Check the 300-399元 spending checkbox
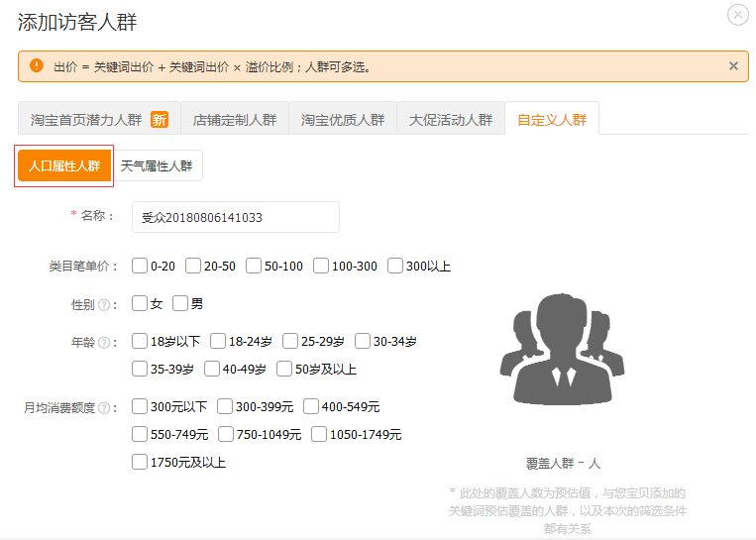 [x=225, y=406]
